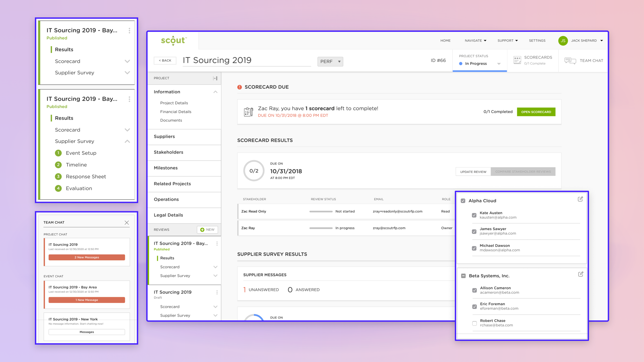The image size is (644, 362).
Task: Click the Team Chat speech bubble icon
Action: pos(570,61)
